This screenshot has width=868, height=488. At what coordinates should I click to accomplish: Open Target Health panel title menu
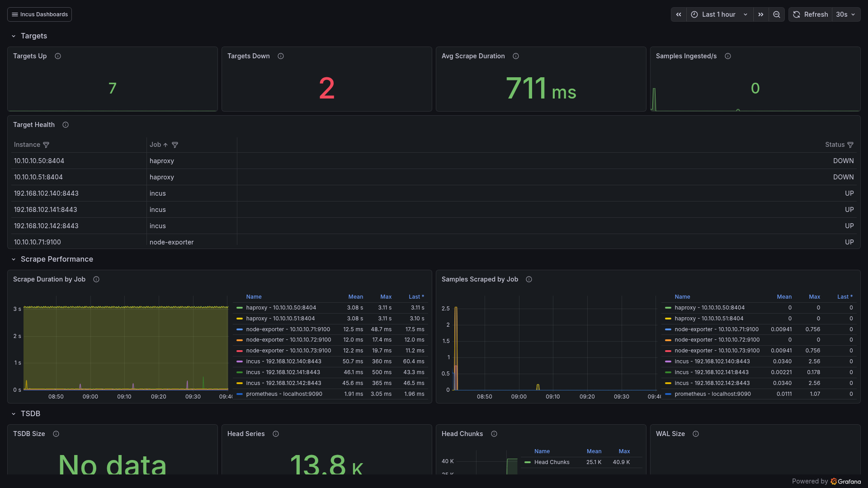pyautogui.click(x=34, y=125)
